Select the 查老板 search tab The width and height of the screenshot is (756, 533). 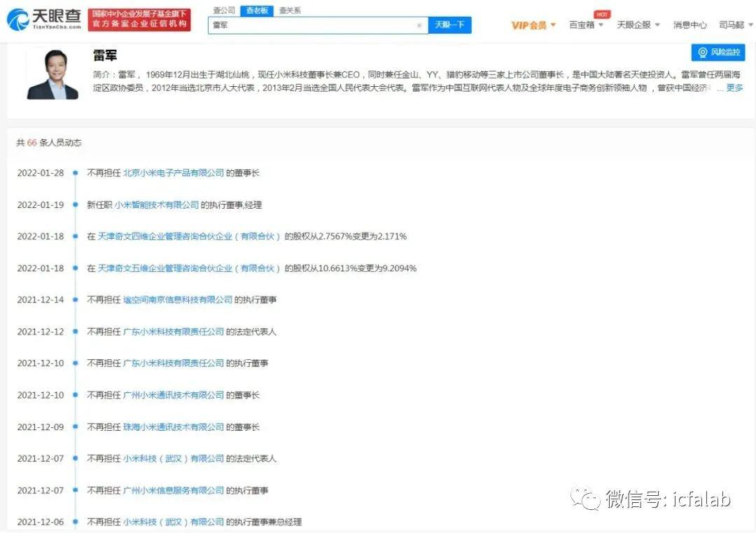[x=257, y=10]
